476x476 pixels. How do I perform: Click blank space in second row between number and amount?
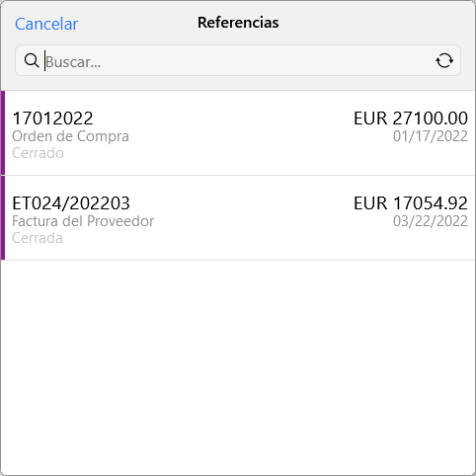tap(242, 203)
